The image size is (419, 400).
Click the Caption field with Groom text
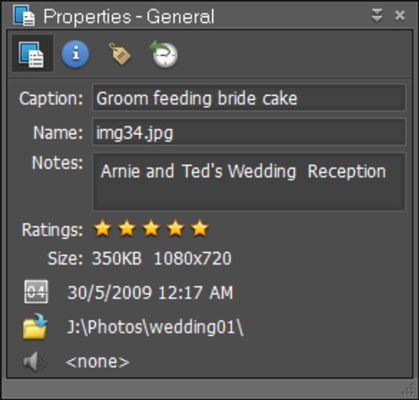pyautogui.click(x=249, y=98)
